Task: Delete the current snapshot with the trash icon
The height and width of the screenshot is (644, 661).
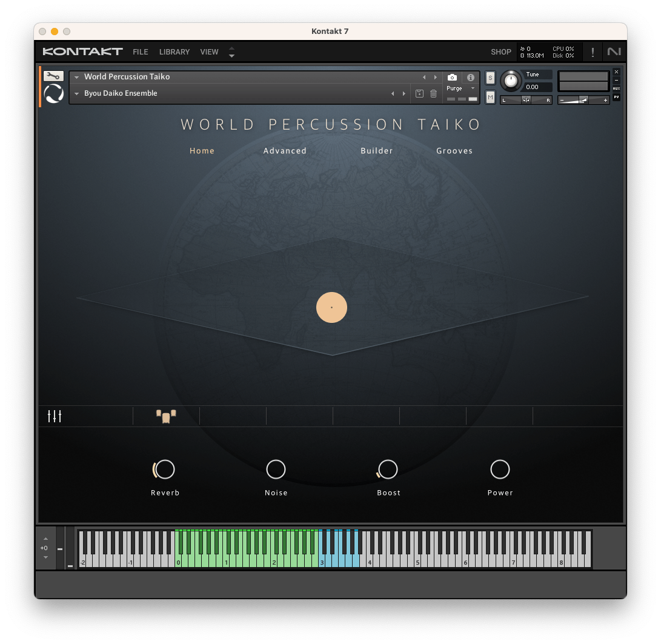Action: (433, 93)
